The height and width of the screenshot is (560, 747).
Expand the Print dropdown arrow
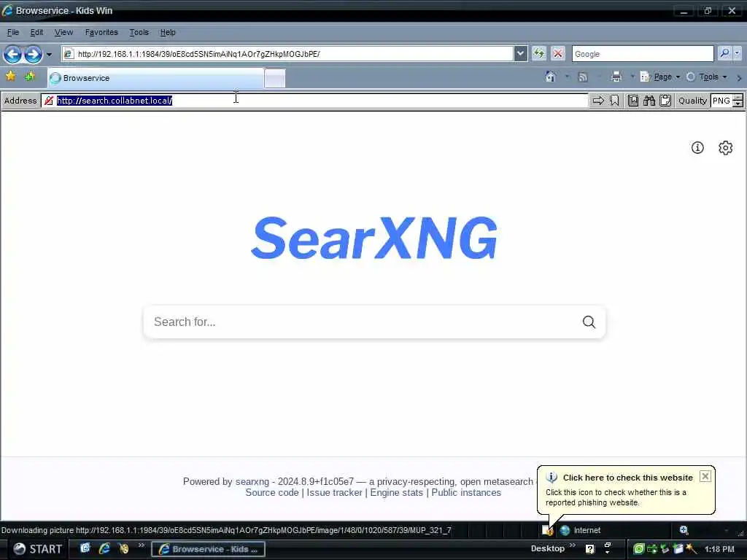(632, 77)
